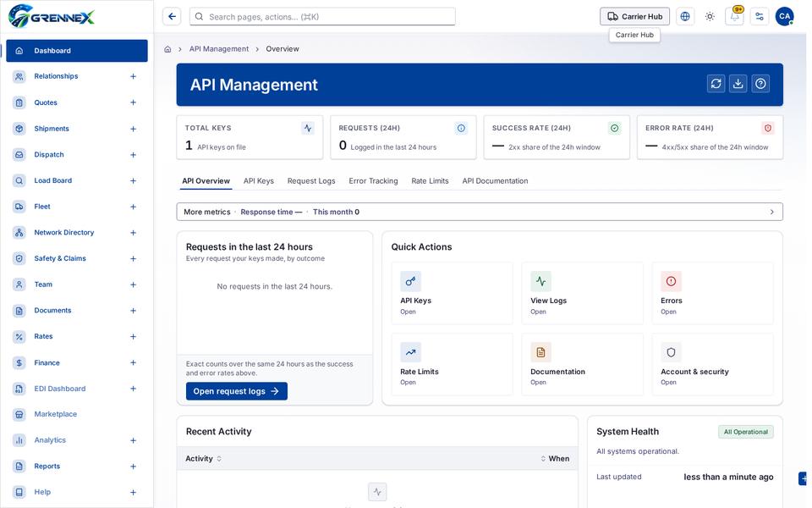Image resolution: width=812 pixels, height=508 pixels.
Task: Expand the Dispatch sidebar section
Action: coord(133,155)
